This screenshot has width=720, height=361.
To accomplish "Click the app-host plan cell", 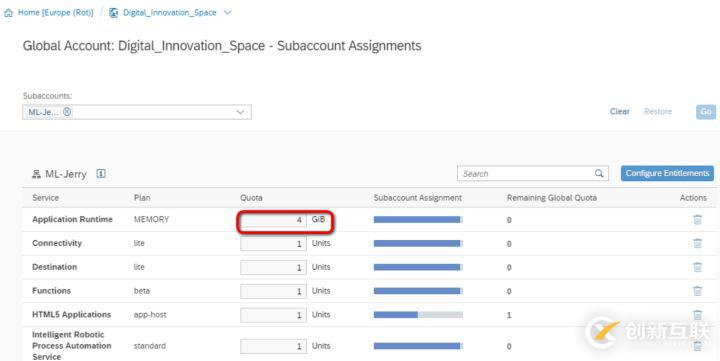I will [x=150, y=315].
